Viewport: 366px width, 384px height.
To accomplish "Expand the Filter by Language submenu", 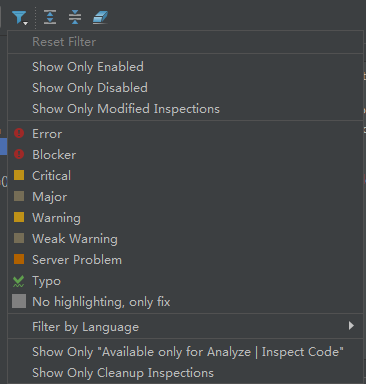I will coord(185,326).
